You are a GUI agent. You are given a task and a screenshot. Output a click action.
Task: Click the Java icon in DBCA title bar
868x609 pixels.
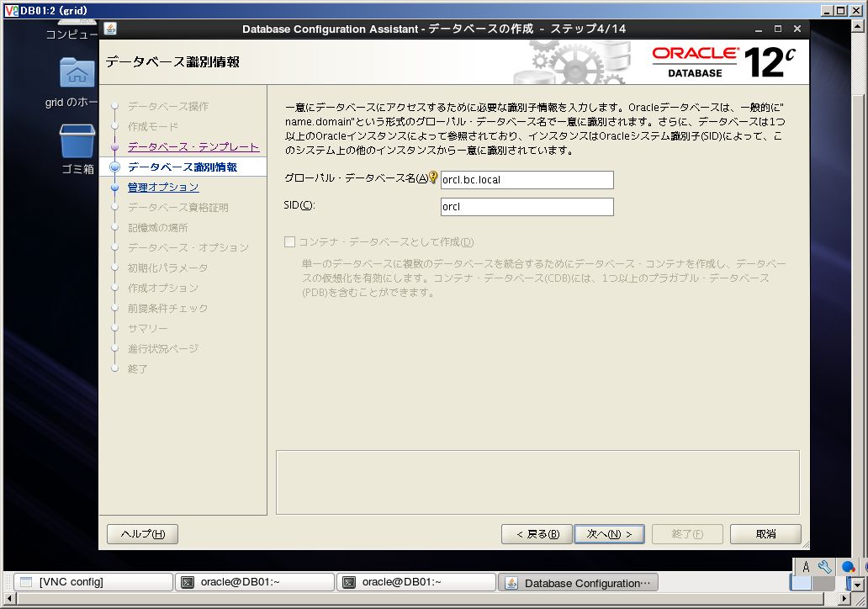tap(110, 29)
